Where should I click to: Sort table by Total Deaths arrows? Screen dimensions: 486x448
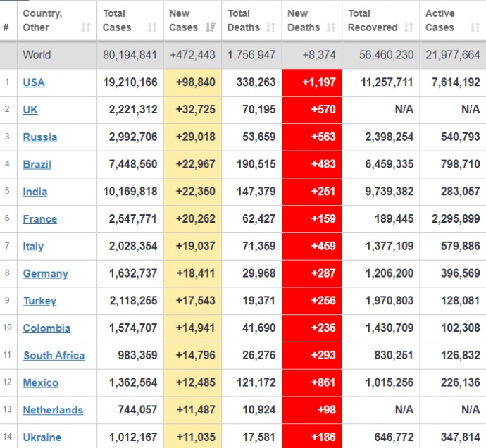point(271,27)
